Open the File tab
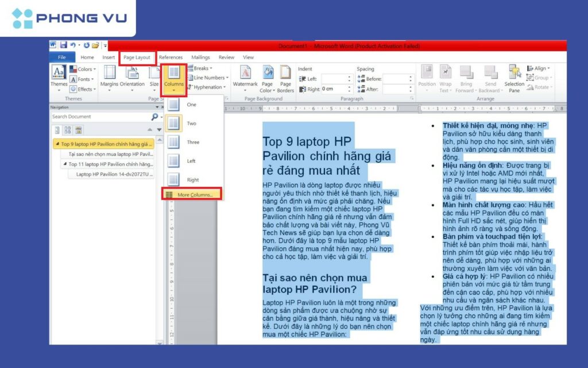 (61, 57)
